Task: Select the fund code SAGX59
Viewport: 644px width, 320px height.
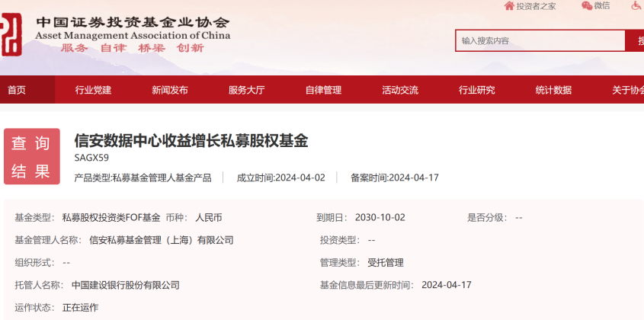Action: click(x=91, y=158)
